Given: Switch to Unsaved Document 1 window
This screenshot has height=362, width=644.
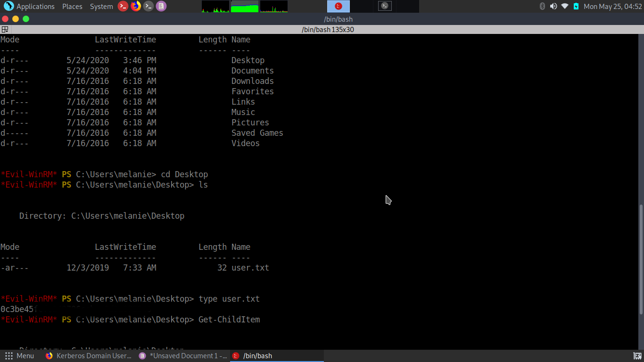Looking at the screenshot, I should [183, 356].
